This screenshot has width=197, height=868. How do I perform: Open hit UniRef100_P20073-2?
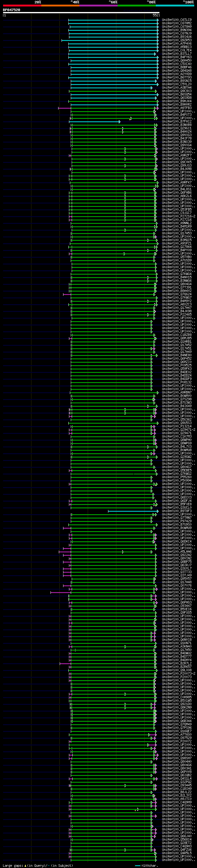coord(179,674)
